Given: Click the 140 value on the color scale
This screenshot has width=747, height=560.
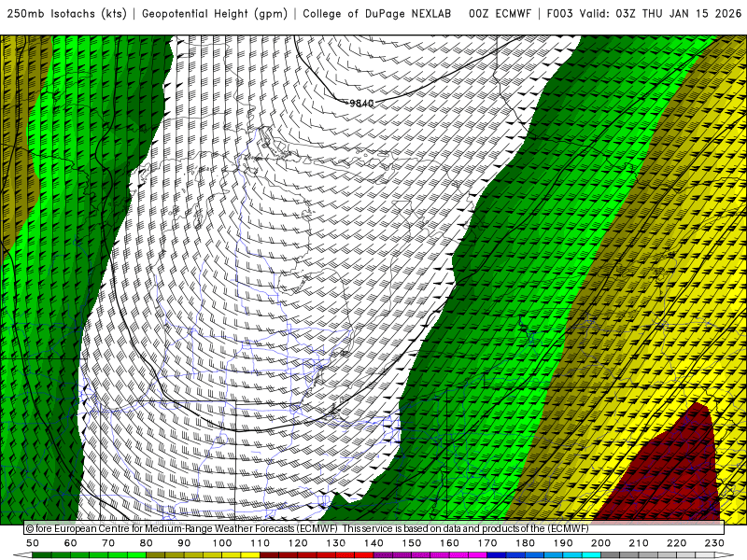Looking at the screenshot, I should coord(373,543).
